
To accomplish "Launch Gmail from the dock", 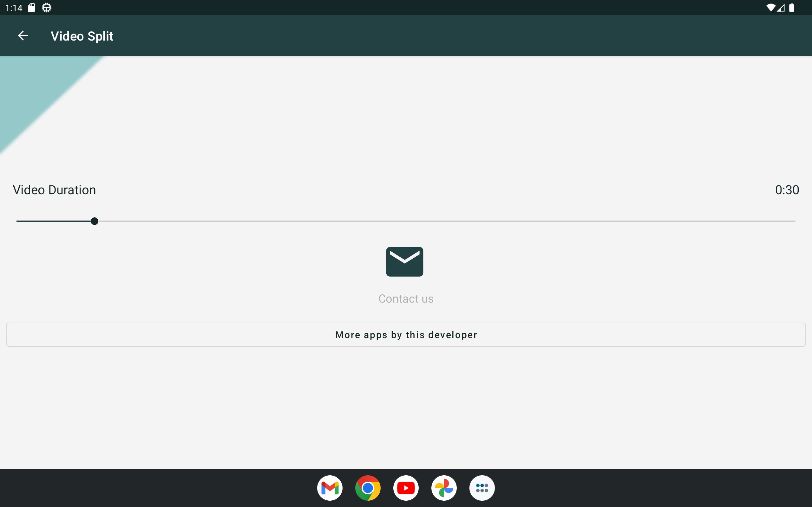I will coord(330,488).
